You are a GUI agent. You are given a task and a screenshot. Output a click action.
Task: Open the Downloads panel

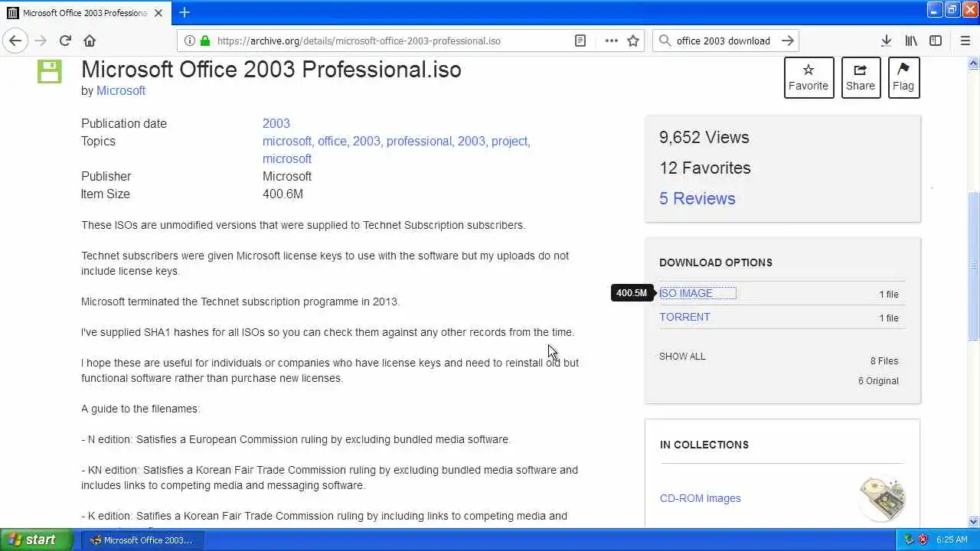point(886,41)
